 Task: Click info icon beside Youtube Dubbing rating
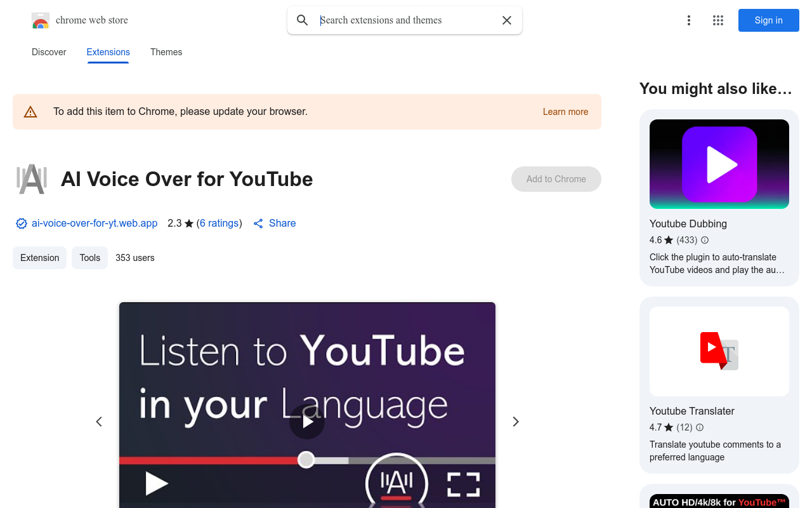tap(705, 240)
